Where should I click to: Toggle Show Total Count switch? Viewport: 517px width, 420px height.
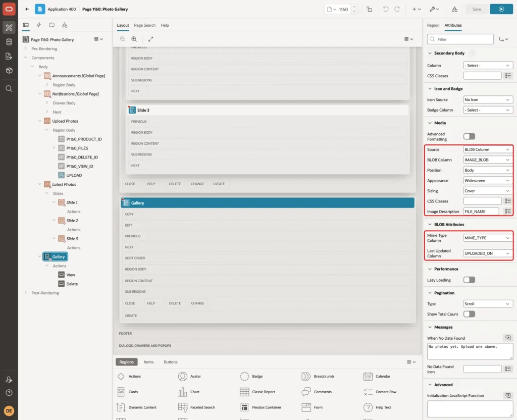[469, 314]
